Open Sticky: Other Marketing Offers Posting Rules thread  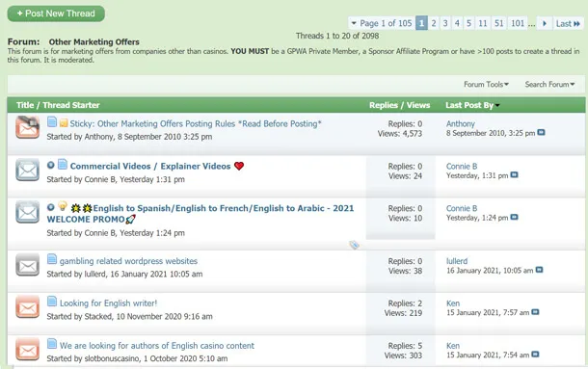click(196, 123)
